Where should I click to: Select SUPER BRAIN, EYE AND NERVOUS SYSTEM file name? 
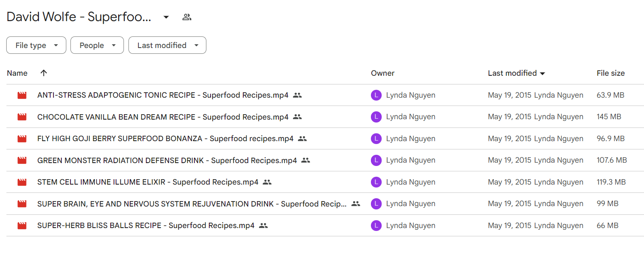(192, 204)
